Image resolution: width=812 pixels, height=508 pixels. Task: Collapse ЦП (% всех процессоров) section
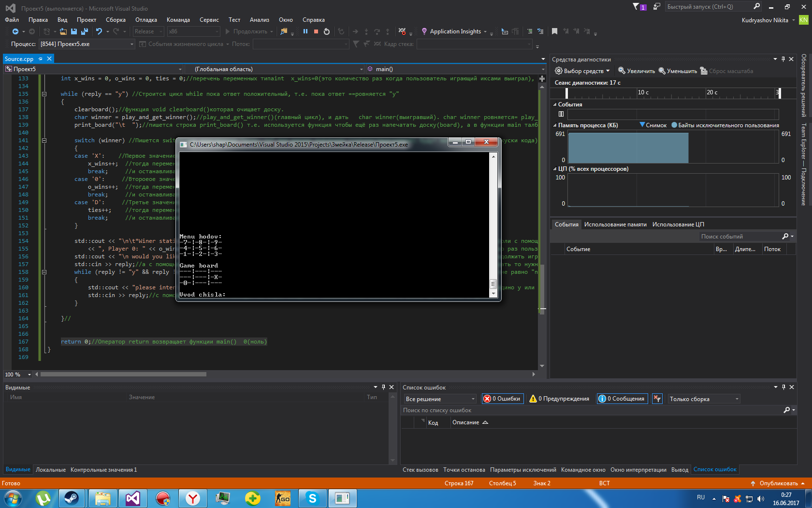click(555, 169)
